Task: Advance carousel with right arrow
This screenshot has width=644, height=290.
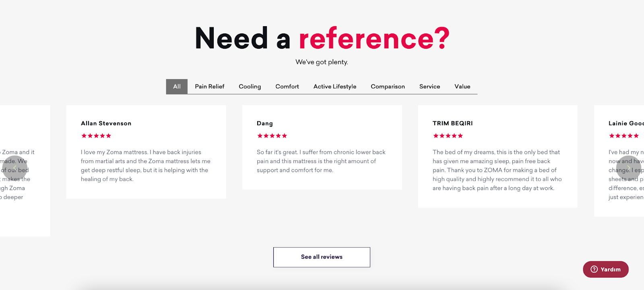Action: click(x=629, y=168)
